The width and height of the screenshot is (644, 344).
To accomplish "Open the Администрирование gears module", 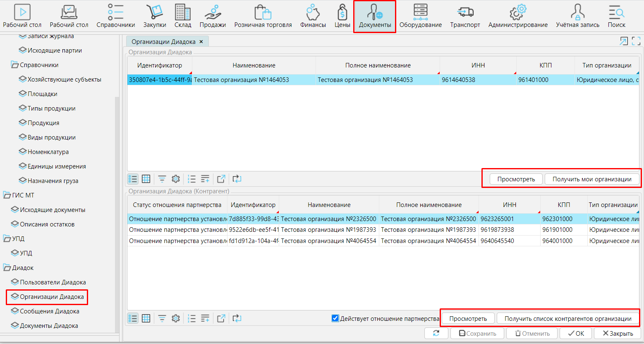I will point(517,17).
